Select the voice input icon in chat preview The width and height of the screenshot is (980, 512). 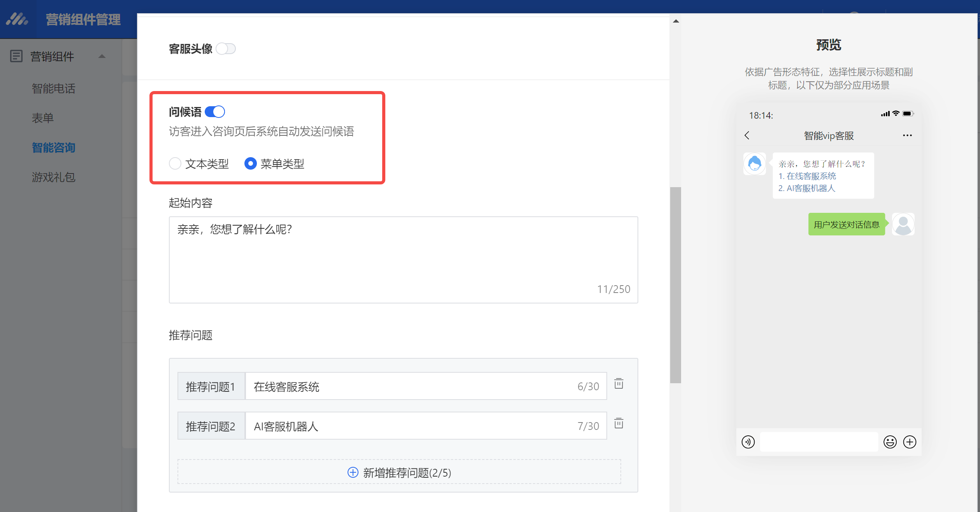click(x=748, y=442)
